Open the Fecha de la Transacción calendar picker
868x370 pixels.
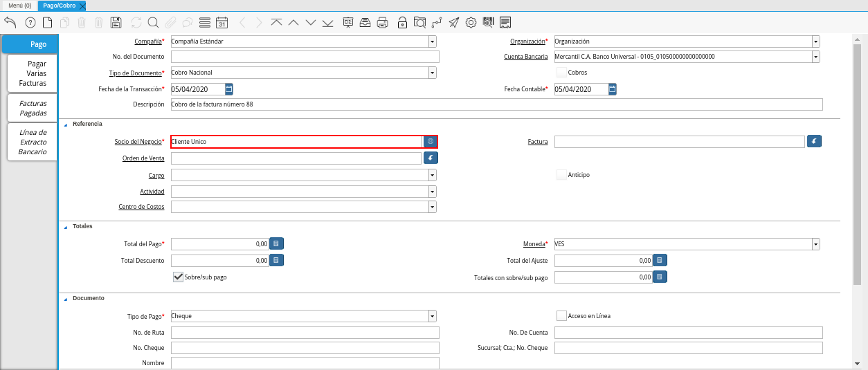[229, 89]
